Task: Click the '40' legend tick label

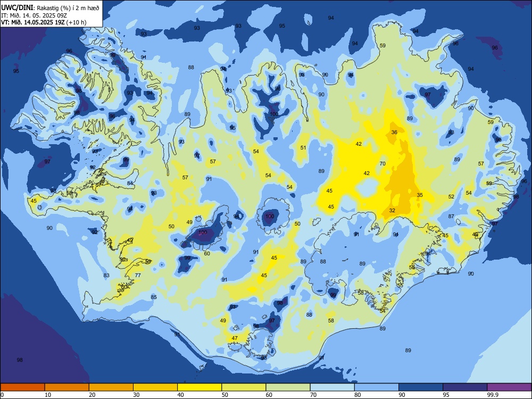Action: [x=180, y=395]
